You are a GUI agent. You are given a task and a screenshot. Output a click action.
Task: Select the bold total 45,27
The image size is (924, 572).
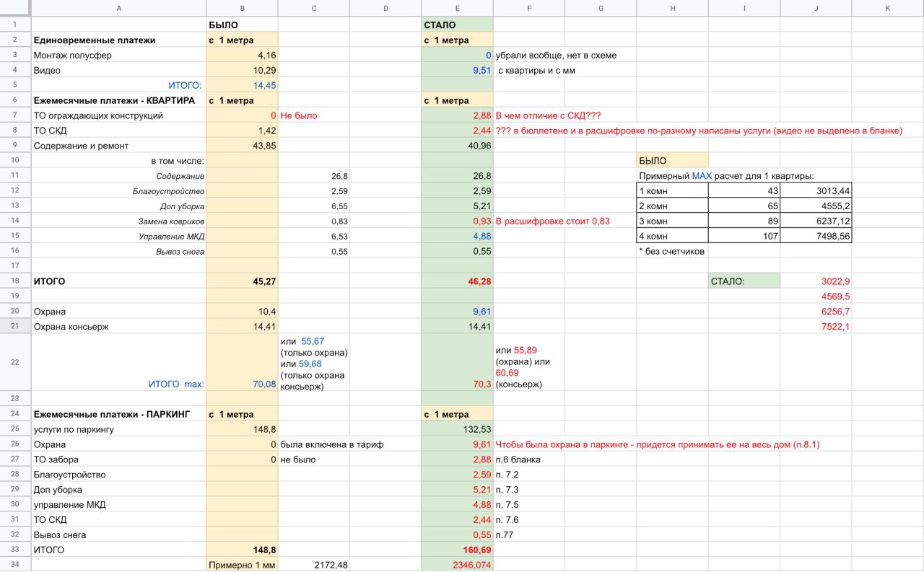click(x=242, y=281)
